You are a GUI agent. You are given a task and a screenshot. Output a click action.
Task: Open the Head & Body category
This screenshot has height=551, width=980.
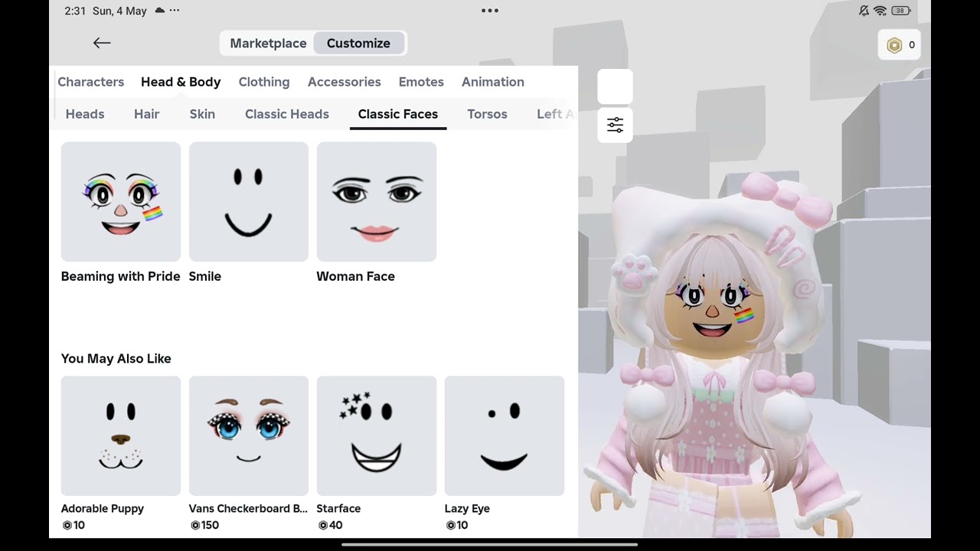(181, 82)
